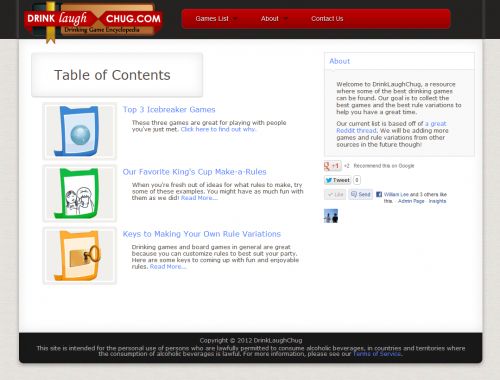The height and width of the screenshot is (380, 500).
Task: Click the Tweet button with bird icon
Action: point(337,180)
